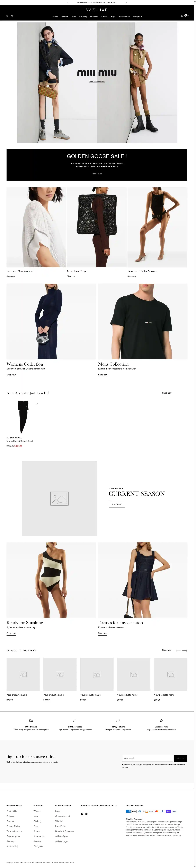The width and height of the screenshot is (196, 868).
Task: Open the search icon in header
Action: pos(7,16)
